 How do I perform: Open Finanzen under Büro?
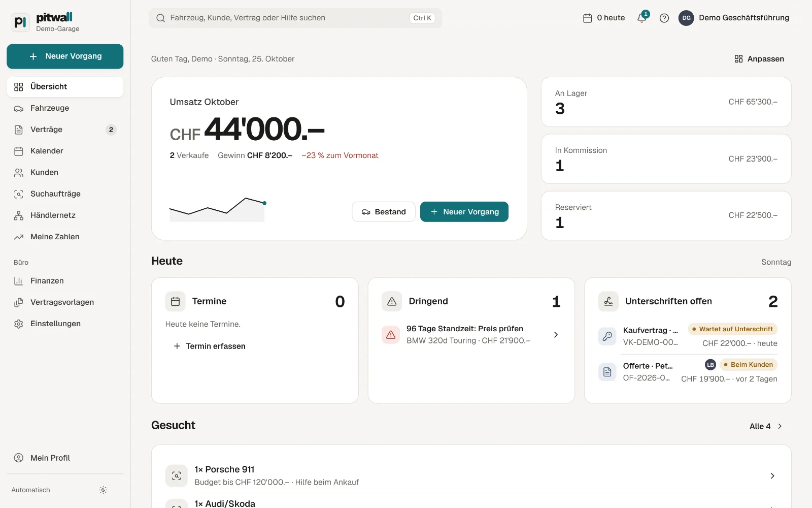coord(65,281)
